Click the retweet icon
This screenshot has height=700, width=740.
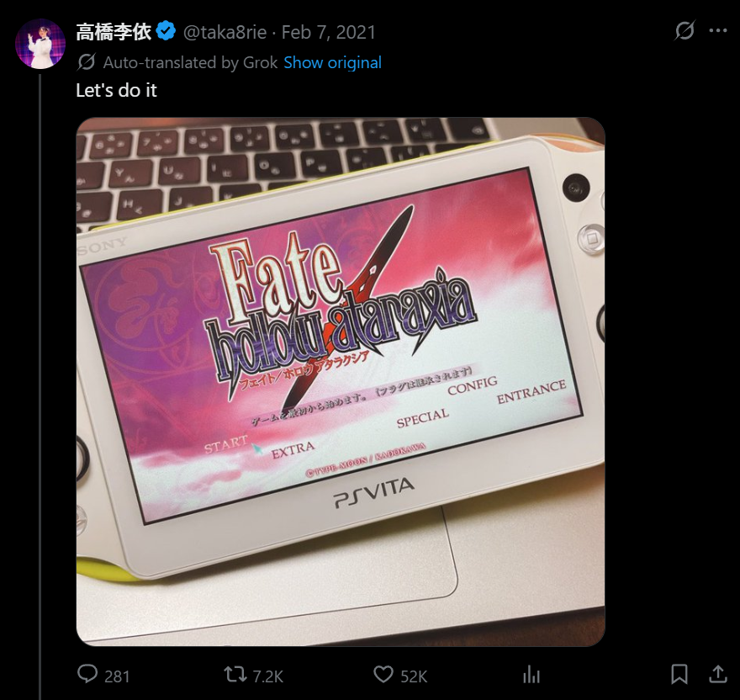coord(235,674)
